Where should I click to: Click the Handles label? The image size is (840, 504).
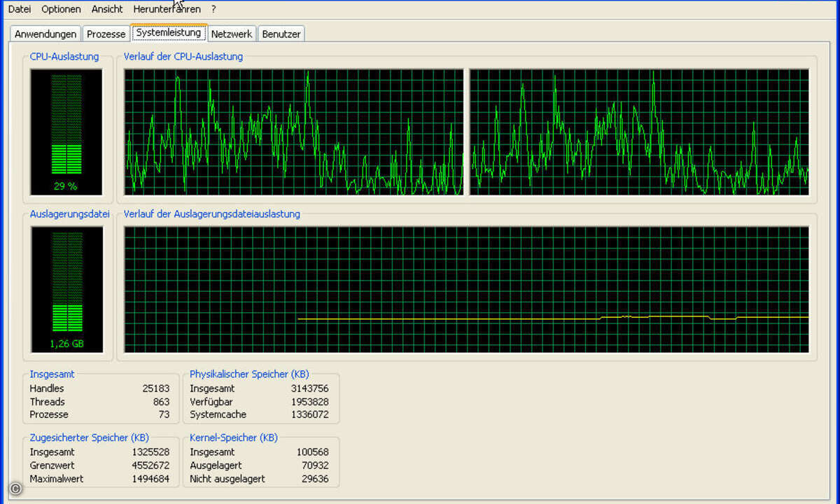(x=47, y=388)
